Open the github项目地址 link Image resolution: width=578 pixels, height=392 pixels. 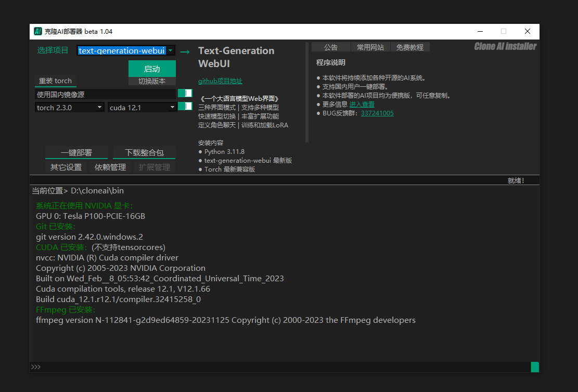tap(220, 81)
